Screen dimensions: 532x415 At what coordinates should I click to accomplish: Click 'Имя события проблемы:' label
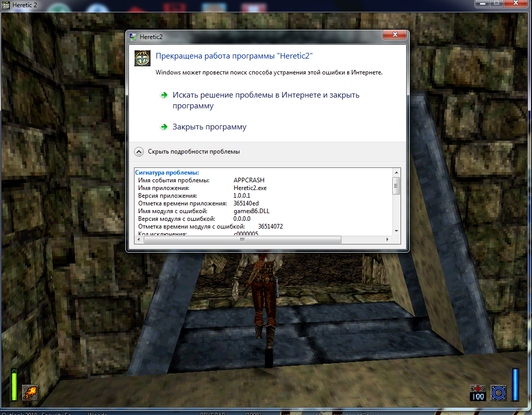[x=174, y=180]
